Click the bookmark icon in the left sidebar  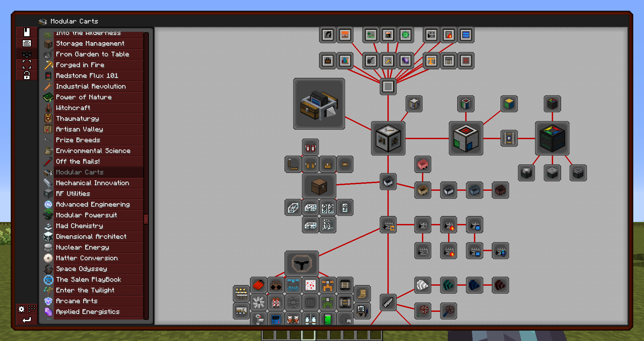pos(27,32)
